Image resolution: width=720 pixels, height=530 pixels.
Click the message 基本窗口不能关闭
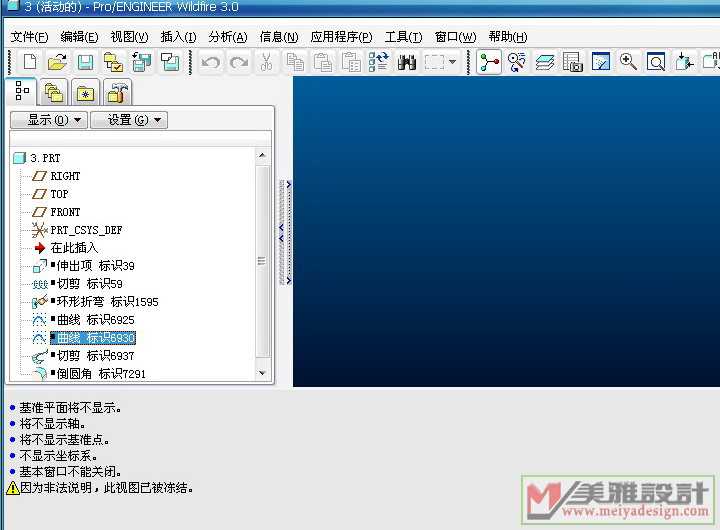pyautogui.click(x=71, y=472)
